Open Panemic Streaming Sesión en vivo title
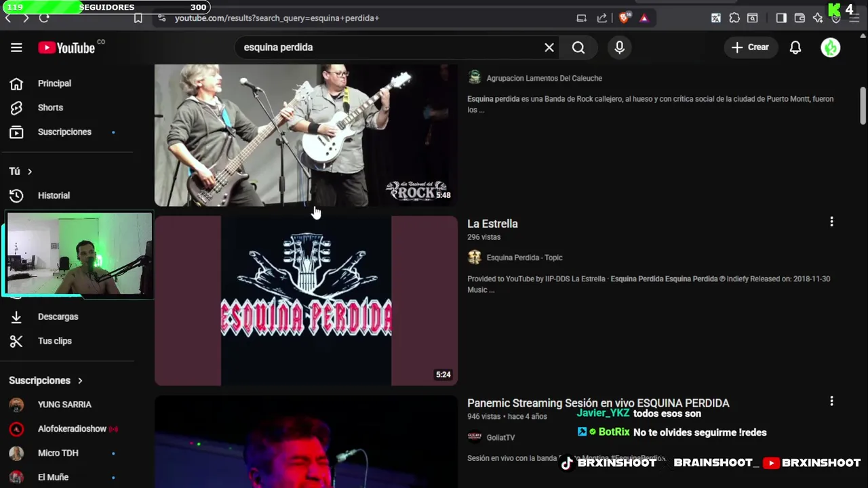This screenshot has height=488, width=868. tap(598, 403)
